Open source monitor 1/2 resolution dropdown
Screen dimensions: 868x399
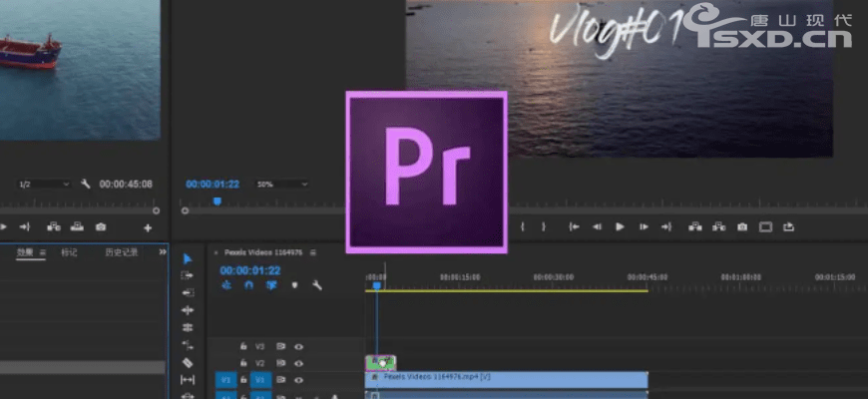point(44,184)
